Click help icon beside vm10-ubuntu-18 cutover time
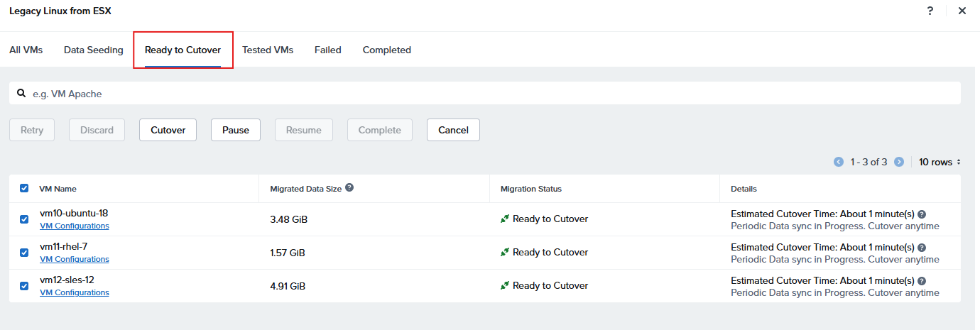980x330 pixels. (922, 214)
